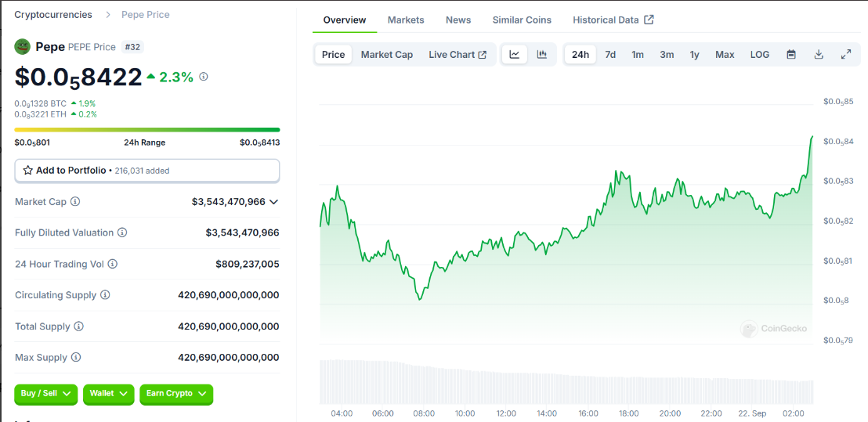Open the Similar Coins tab
This screenshot has height=422, width=868.
tap(522, 20)
